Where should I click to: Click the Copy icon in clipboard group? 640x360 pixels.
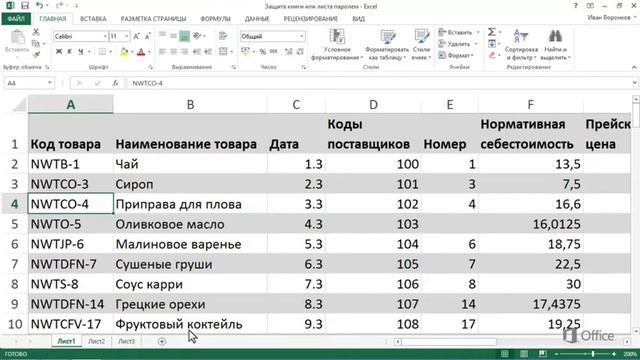36,43
